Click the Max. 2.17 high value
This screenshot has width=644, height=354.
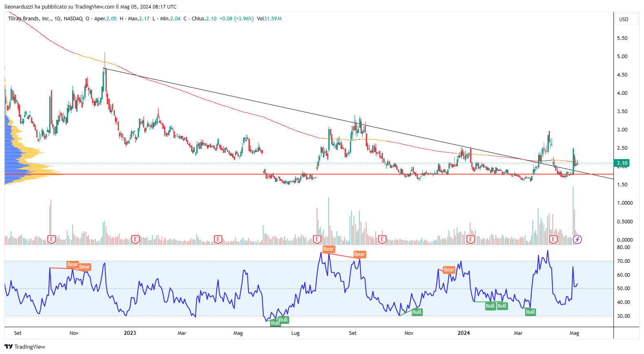pyautogui.click(x=138, y=19)
